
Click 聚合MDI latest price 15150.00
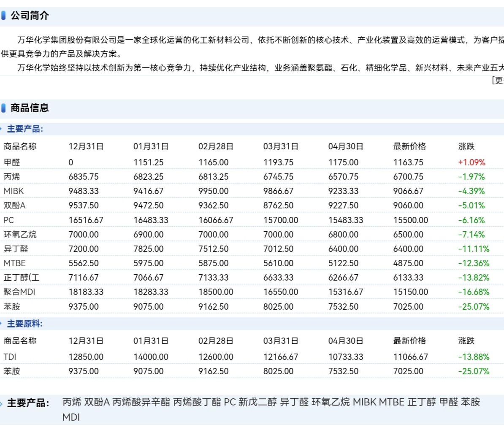coord(410,292)
